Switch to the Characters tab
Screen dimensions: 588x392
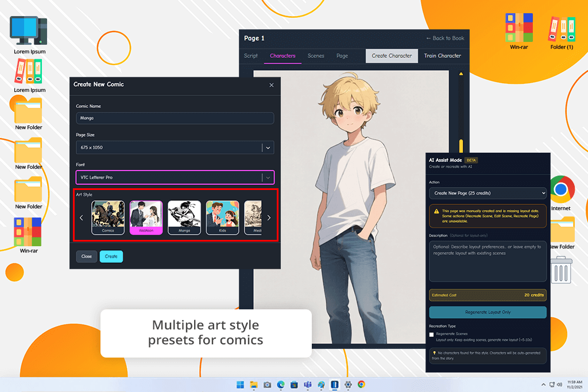tap(283, 56)
